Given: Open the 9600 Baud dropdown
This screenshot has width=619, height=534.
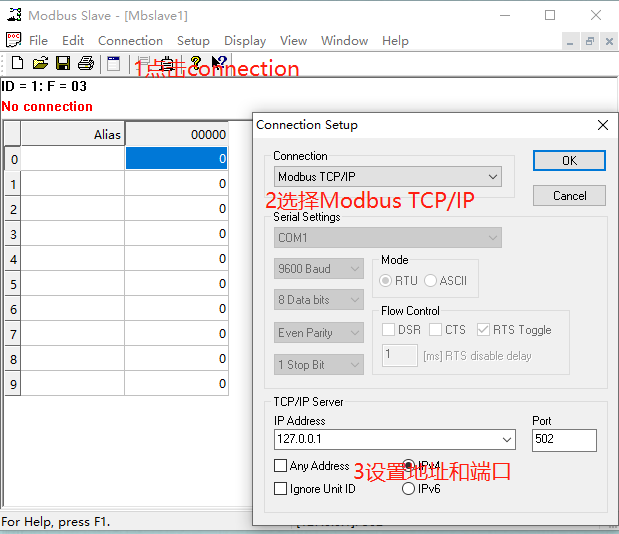Looking at the screenshot, I should click(319, 269).
